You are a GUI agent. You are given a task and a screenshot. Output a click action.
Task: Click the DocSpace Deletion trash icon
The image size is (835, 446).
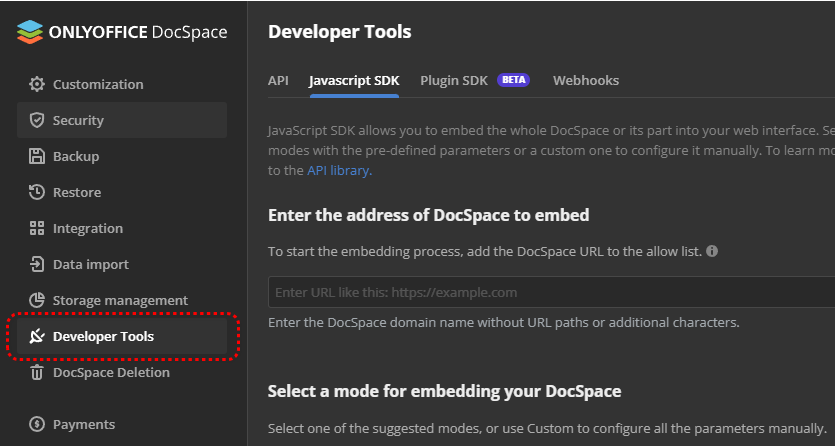tap(37, 372)
